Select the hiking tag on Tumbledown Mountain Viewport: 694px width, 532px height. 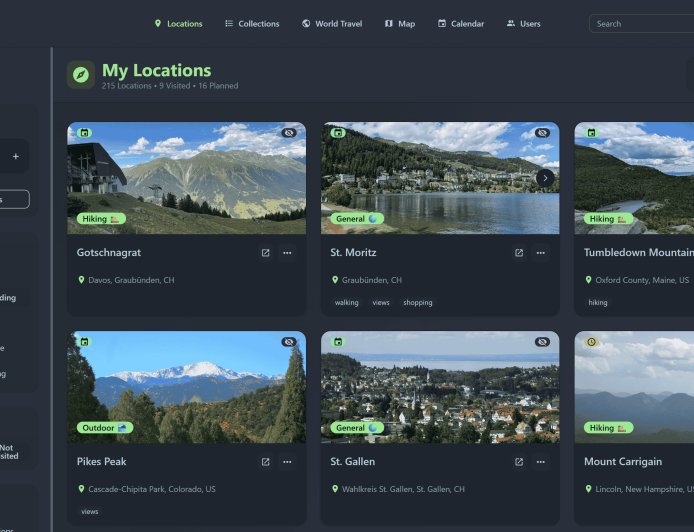(x=598, y=303)
